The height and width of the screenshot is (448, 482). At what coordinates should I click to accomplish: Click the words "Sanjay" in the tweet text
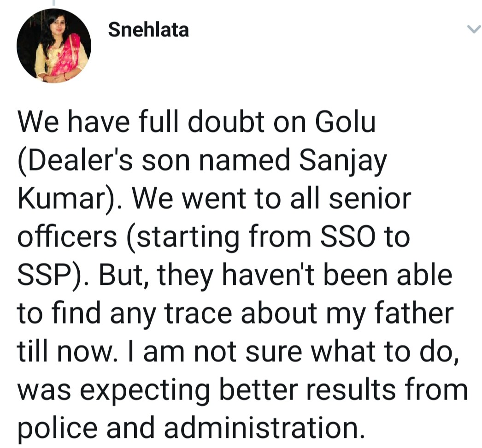coord(343,161)
